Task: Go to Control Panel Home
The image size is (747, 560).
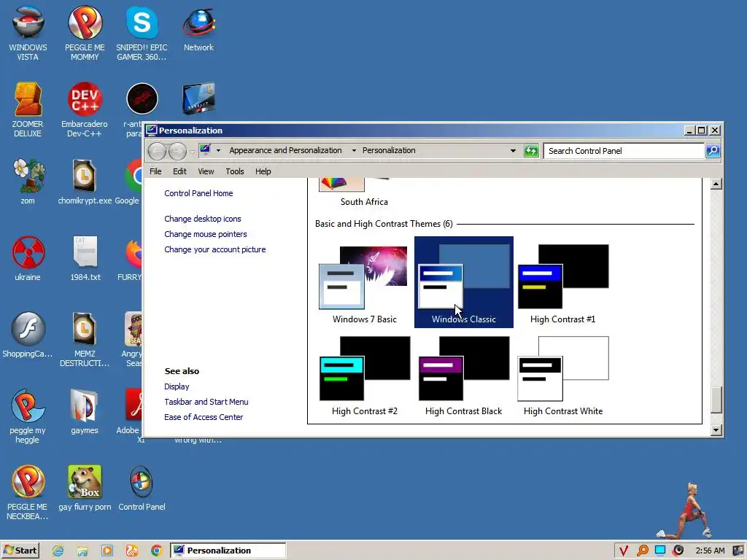Action: tap(198, 193)
